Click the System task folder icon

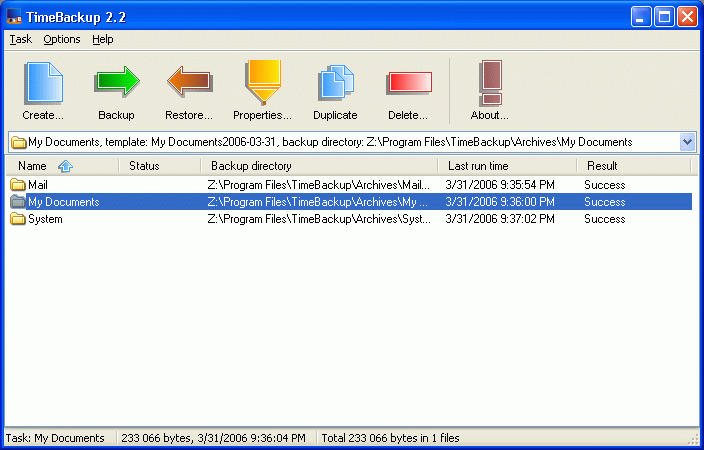(18, 219)
